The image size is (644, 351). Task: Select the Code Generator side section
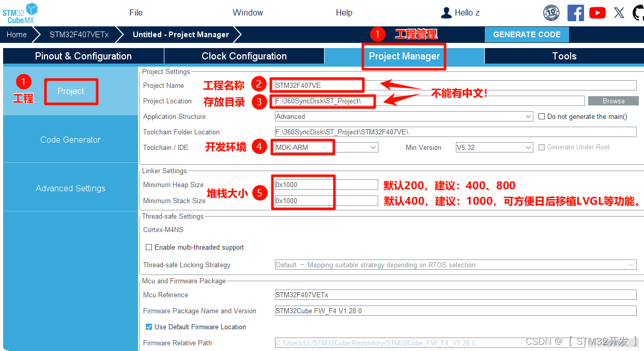pos(71,140)
